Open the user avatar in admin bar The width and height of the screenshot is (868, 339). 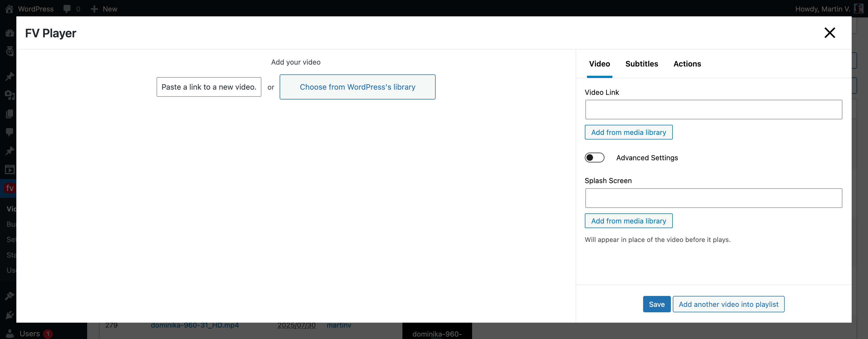coord(858,8)
